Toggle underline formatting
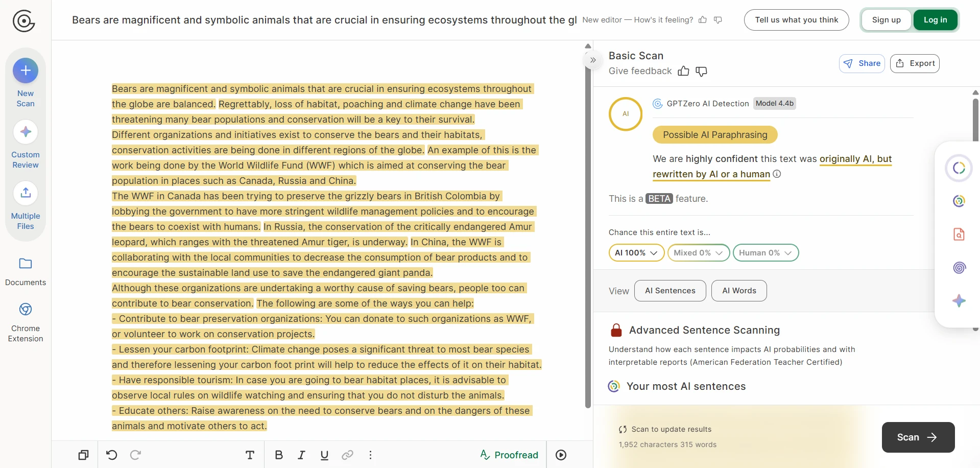Screen dimensions: 980x468 pyautogui.click(x=324, y=455)
